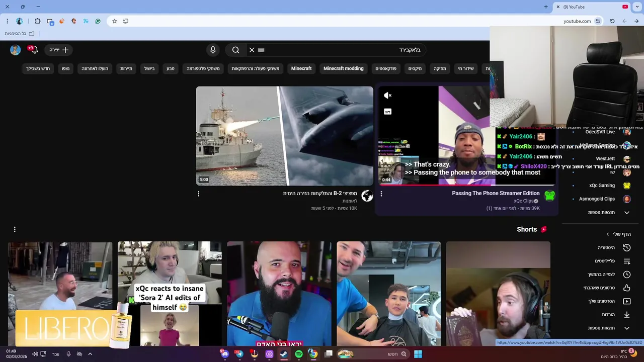
Task: Open Telegram from the taskbar
Action: tap(239, 354)
